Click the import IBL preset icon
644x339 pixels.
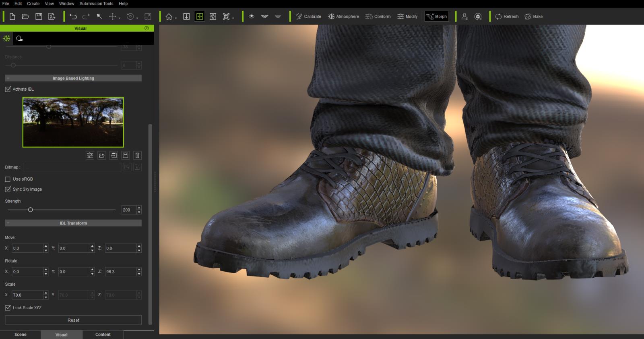[114, 155]
